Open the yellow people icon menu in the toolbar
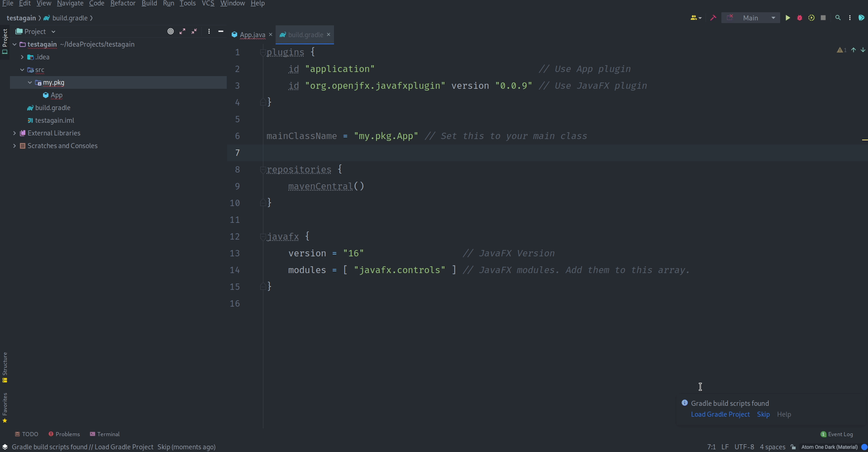The image size is (868, 452). [x=696, y=18]
